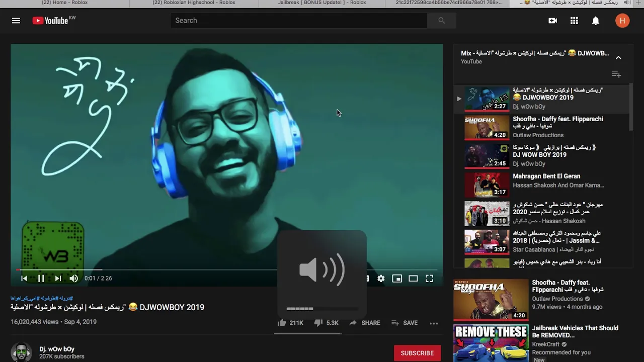The image size is (644, 362).
Task: Open the recommended Shoofha - Daffy 4:20 thumbnail
Action: click(491, 300)
